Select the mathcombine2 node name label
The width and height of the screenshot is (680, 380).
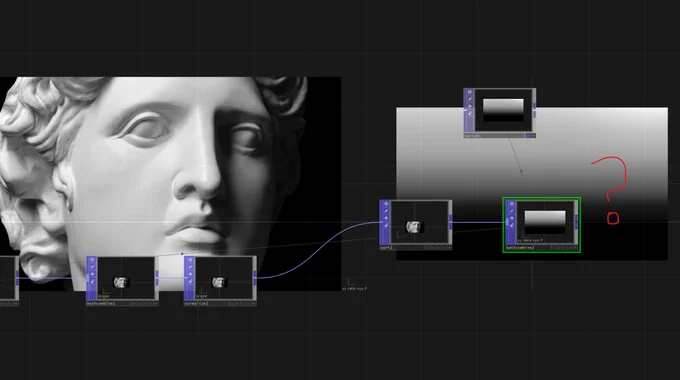click(x=520, y=248)
